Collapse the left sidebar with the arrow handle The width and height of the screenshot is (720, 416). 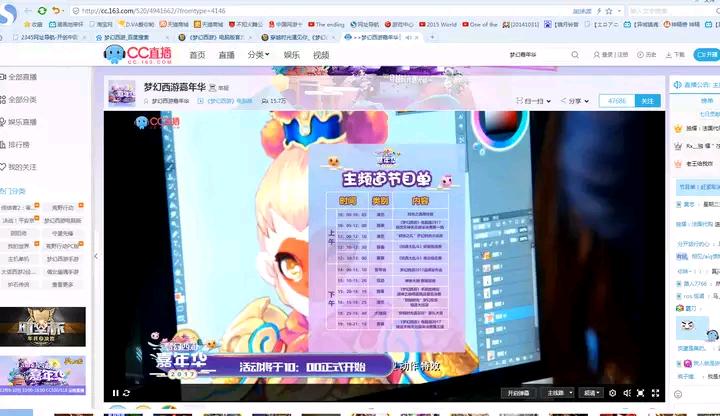point(96,256)
